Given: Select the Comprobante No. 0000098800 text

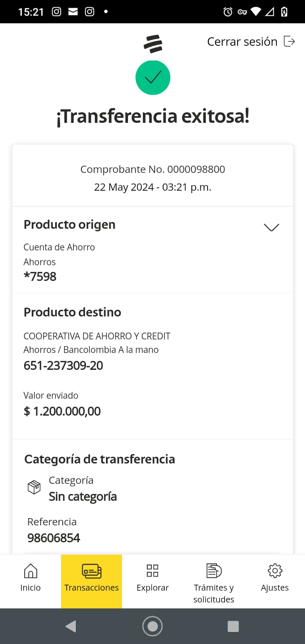Looking at the screenshot, I should (152, 169).
